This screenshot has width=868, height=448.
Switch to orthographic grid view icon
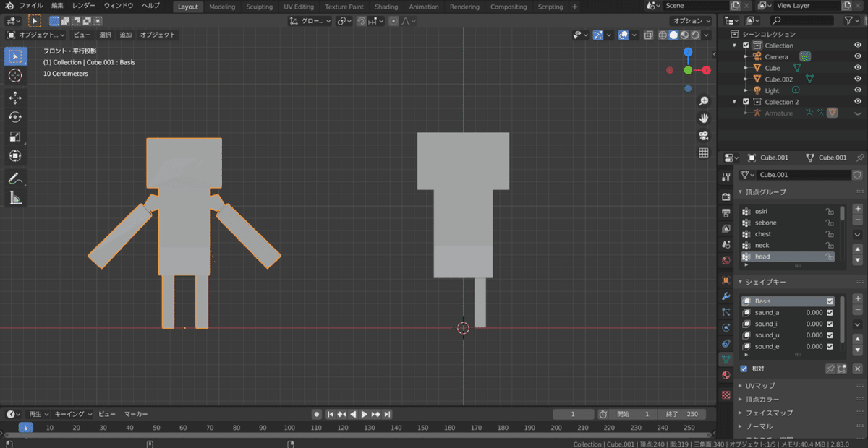(x=703, y=153)
